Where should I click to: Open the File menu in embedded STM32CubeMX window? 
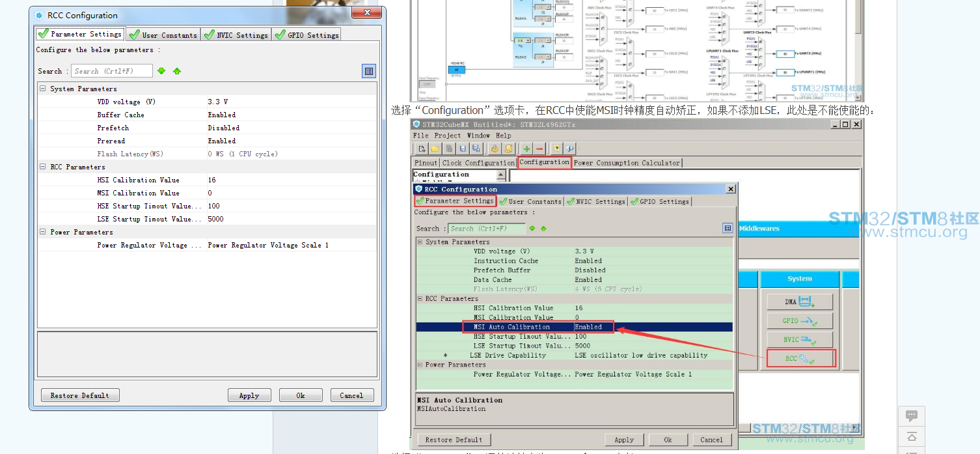coord(420,135)
